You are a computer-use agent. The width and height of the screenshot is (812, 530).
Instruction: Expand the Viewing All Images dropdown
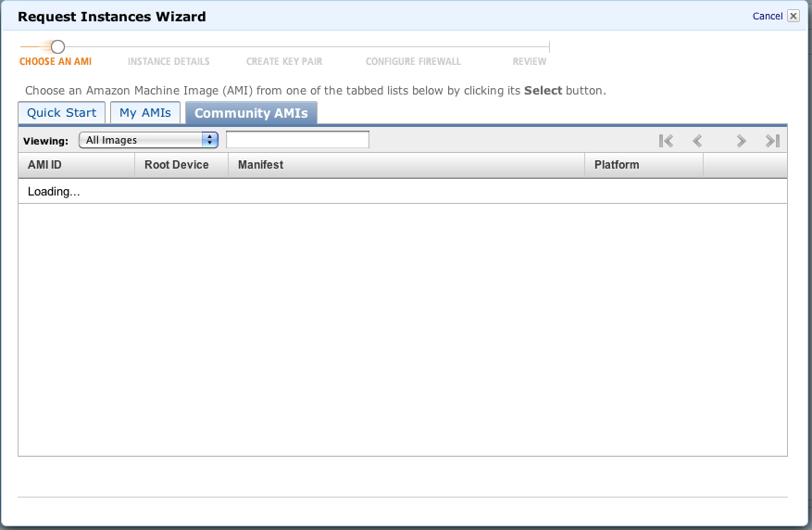point(148,140)
